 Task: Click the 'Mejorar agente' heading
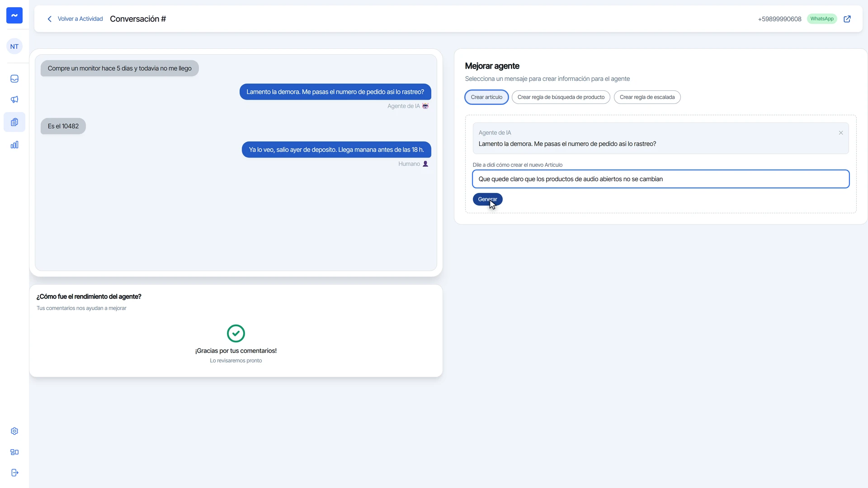(x=492, y=66)
